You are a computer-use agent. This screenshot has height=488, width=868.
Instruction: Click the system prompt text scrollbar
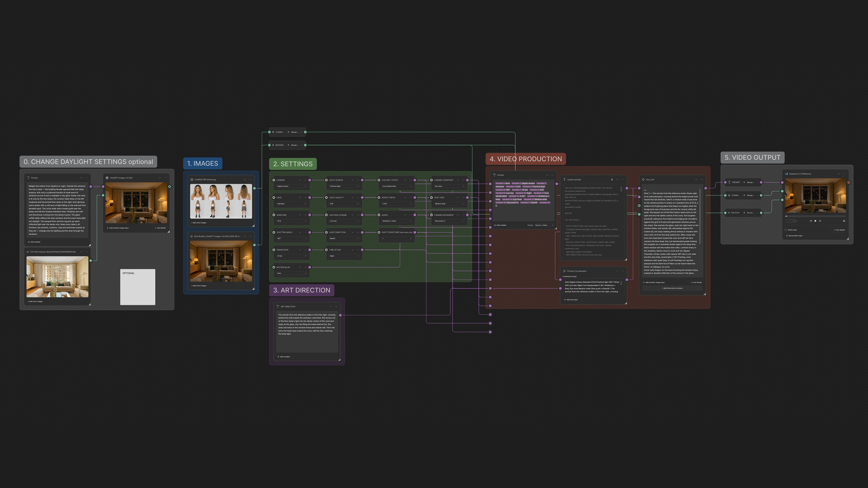coord(621,189)
